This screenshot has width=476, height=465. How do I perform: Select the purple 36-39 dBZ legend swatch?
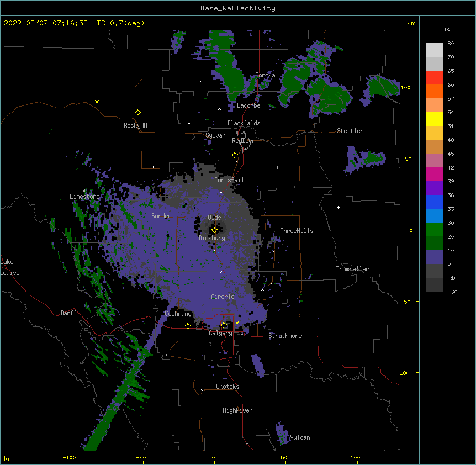pos(434,188)
